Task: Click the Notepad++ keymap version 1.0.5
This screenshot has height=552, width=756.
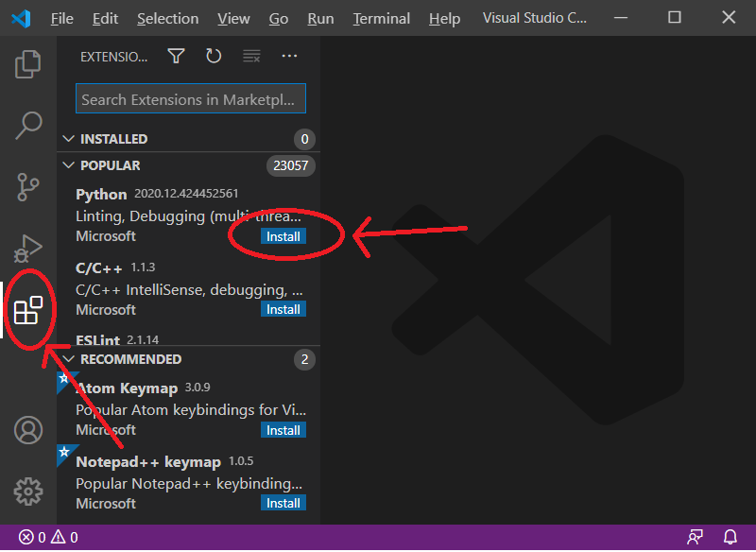Action: (x=241, y=461)
